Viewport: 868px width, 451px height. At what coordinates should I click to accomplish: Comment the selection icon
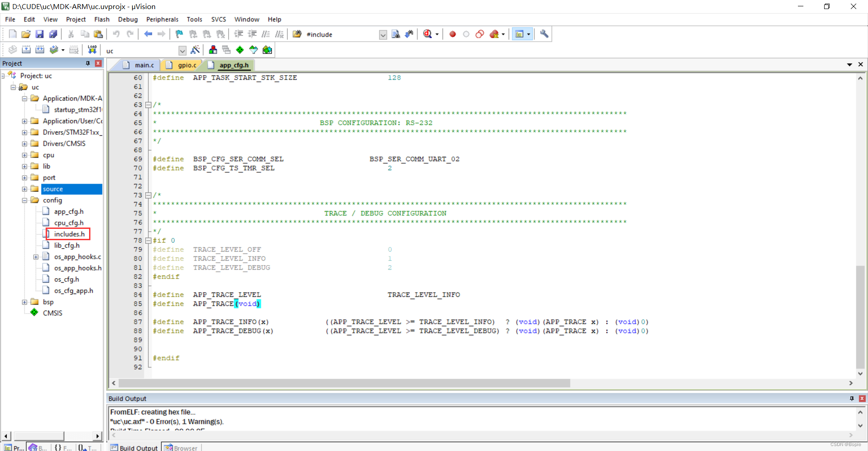266,34
